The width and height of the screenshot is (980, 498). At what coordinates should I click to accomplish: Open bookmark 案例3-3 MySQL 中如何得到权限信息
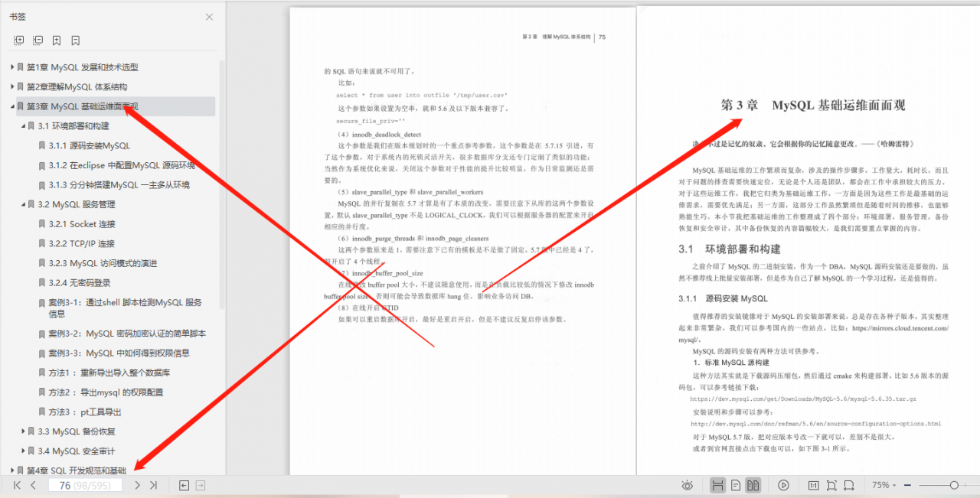pos(119,353)
